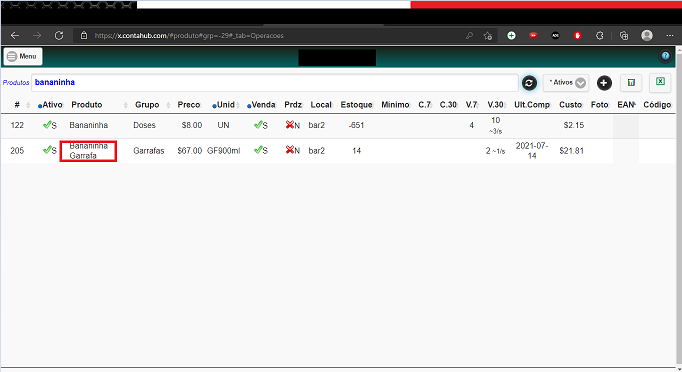Add a new product with plus icon
The width and height of the screenshot is (682, 372).
(x=604, y=83)
